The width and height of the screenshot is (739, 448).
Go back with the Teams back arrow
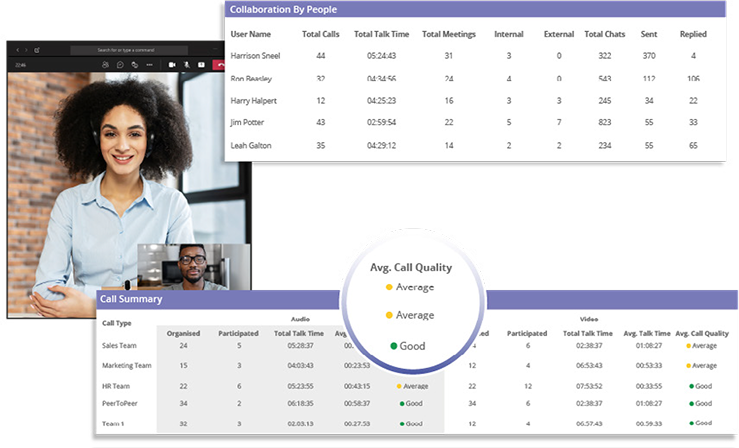coord(17,50)
